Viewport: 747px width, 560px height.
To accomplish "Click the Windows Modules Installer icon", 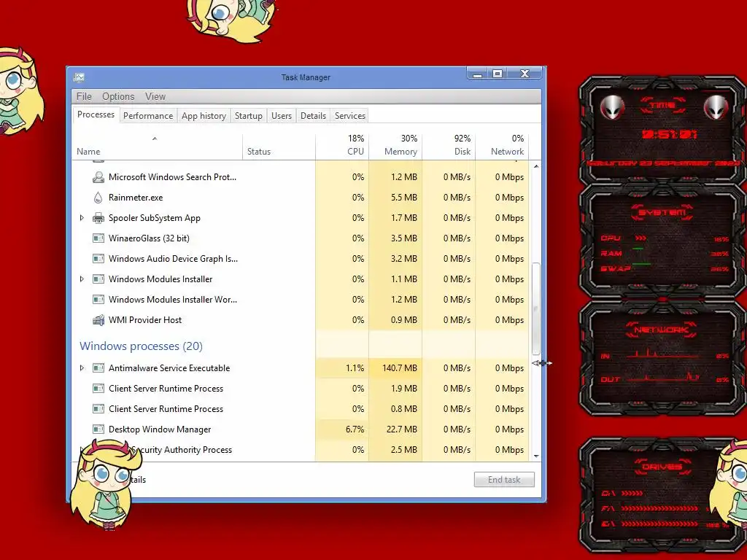I will 98,279.
